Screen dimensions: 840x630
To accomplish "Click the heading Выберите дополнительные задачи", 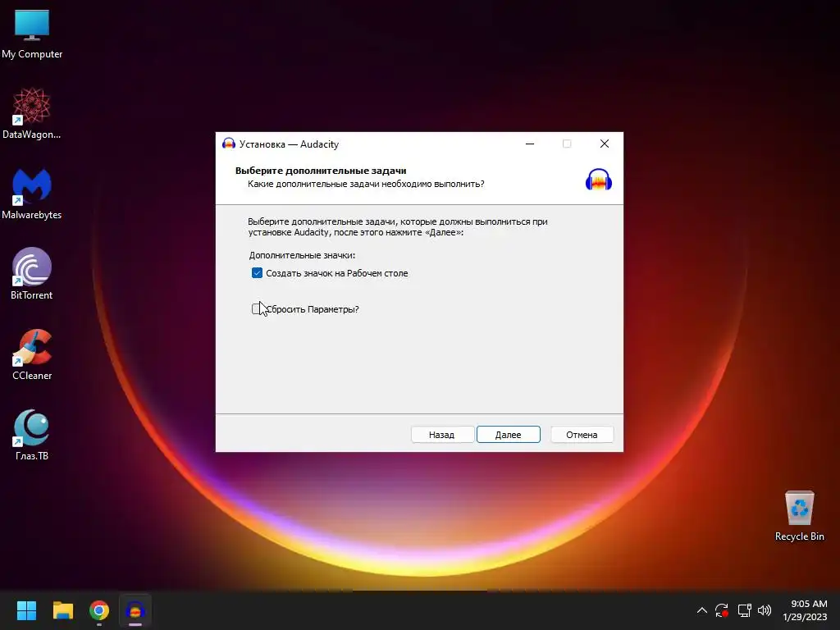I will pos(321,171).
